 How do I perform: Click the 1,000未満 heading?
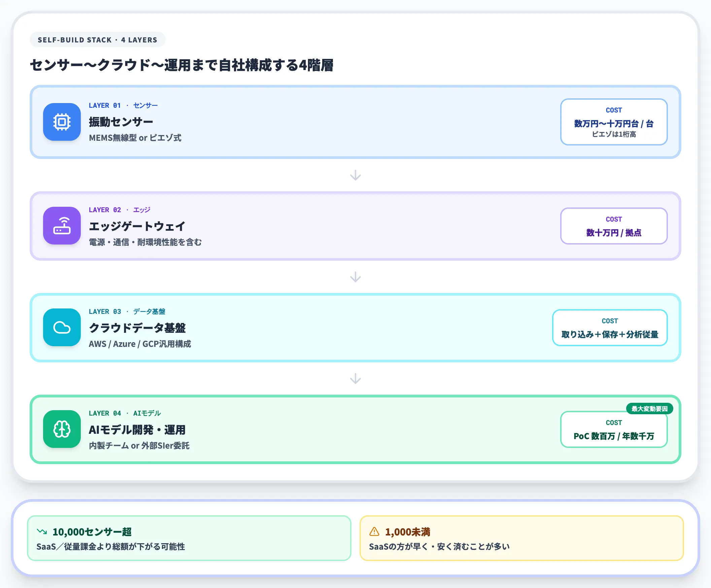(408, 532)
